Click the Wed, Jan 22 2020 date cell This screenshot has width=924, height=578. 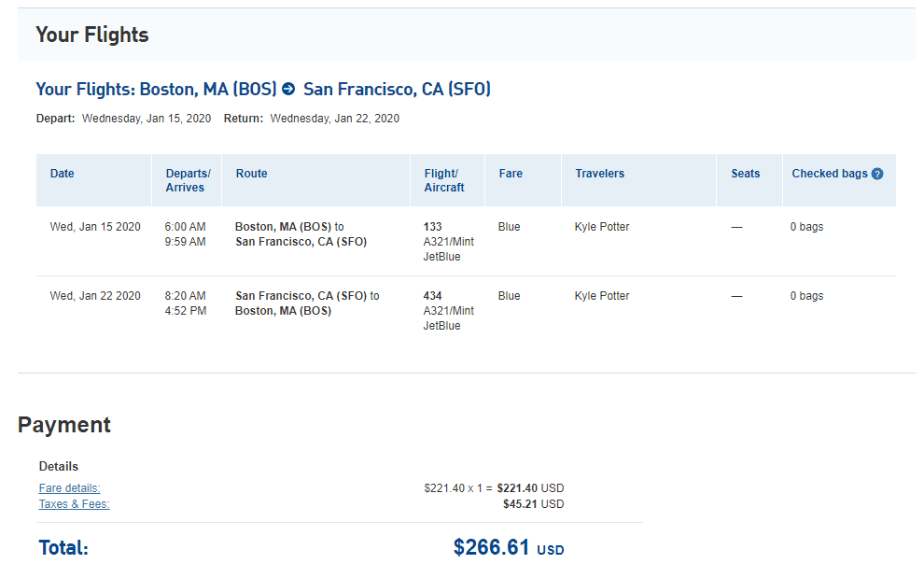[95, 296]
